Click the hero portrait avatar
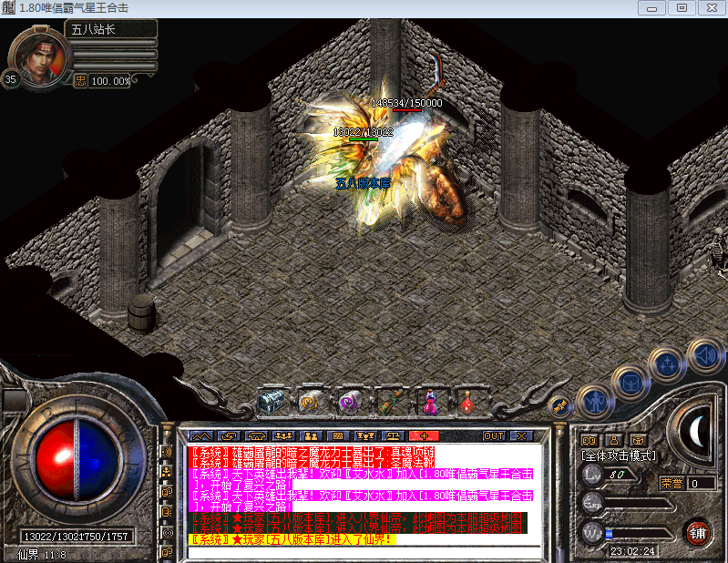Viewport: 728px width, 563px height. pyautogui.click(x=40, y=58)
